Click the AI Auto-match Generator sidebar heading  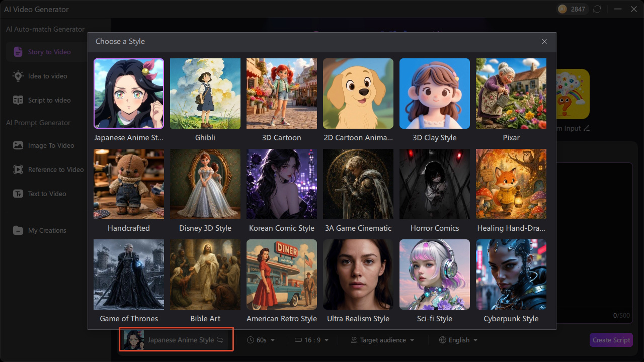[45, 29]
